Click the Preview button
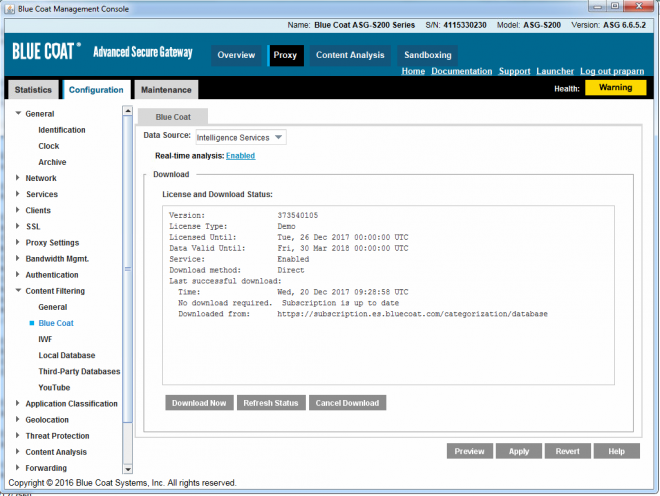 tap(469, 451)
